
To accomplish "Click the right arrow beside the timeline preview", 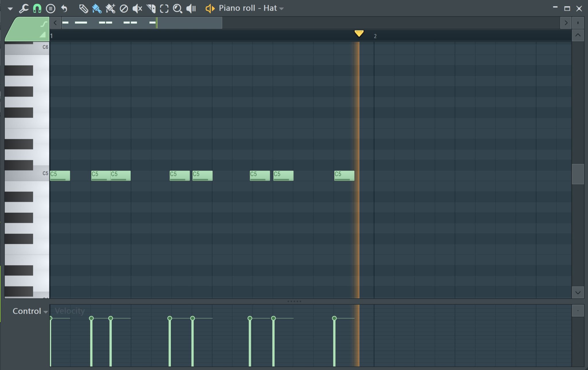I will [x=566, y=23].
